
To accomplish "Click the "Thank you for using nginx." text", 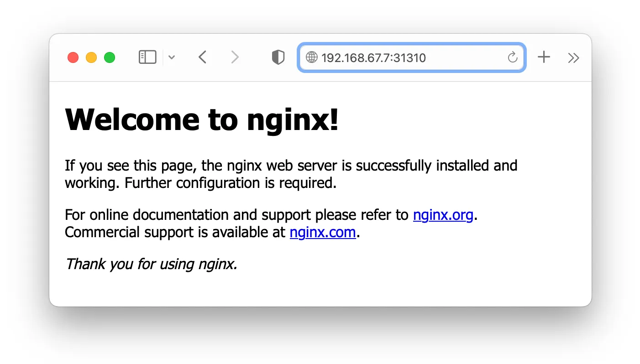I will (152, 264).
